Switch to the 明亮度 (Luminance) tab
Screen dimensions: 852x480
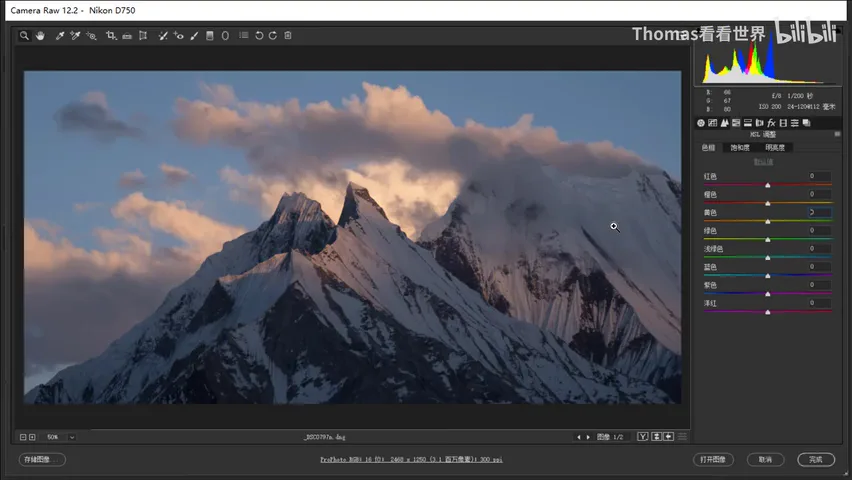pos(775,147)
